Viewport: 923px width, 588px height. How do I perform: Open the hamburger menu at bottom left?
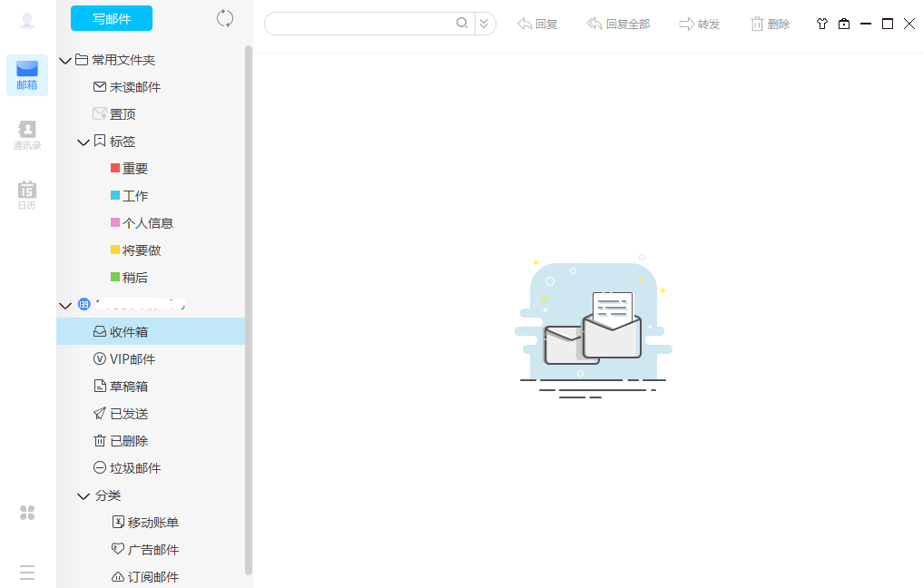point(27,573)
